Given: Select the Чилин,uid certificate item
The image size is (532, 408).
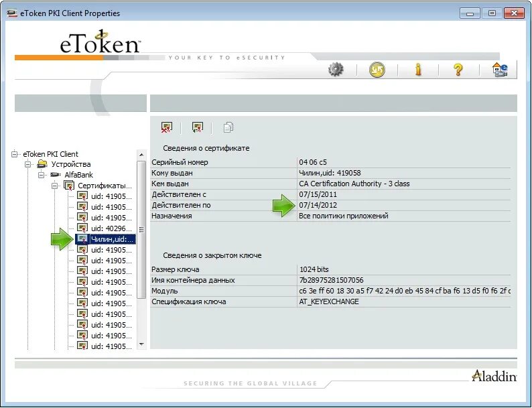Looking at the screenshot, I should (x=113, y=239).
